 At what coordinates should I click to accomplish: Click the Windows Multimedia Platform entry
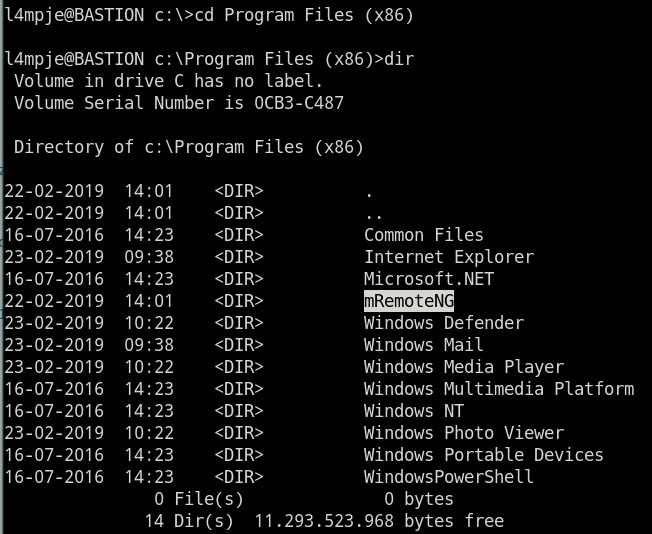coord(498,389)
